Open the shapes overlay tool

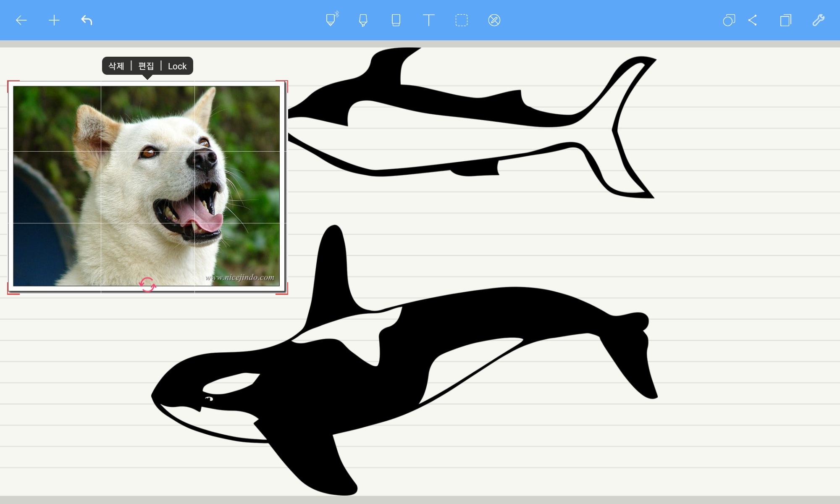(729, 20)
